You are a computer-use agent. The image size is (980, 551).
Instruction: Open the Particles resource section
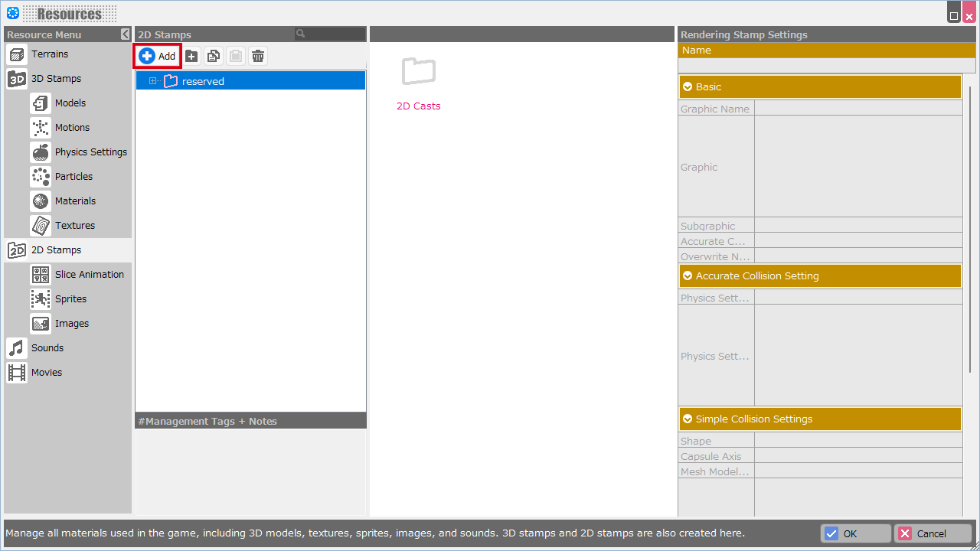(x=73, y=177)
